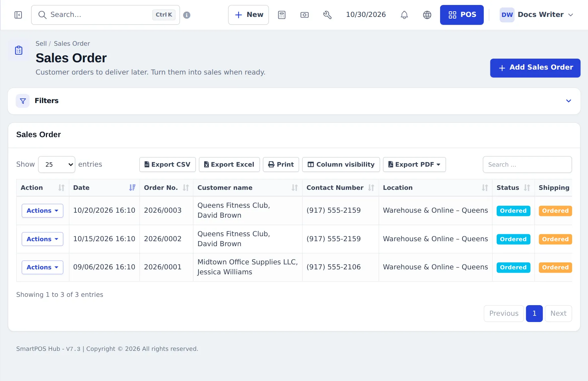
Task: Click Ordered shipping badge for 2026/0001
Action: (x=555, y=267)
